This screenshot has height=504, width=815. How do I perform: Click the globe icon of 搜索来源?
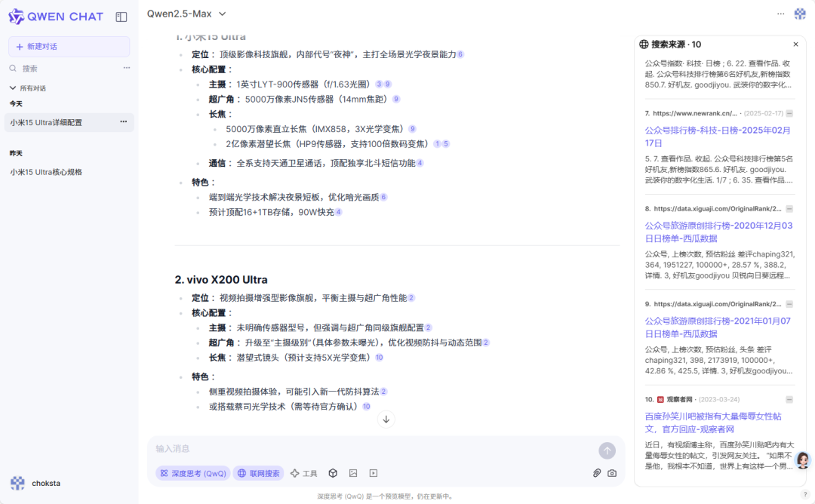[644, 45]
